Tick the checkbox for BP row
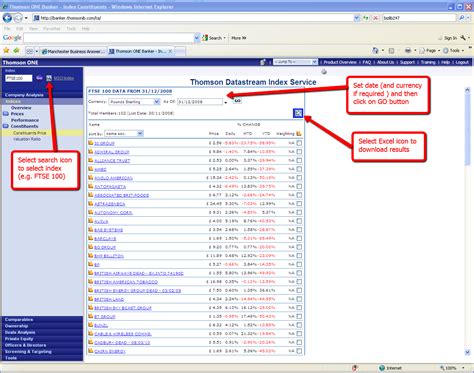 pyautogui.click(x=299, y=264)
